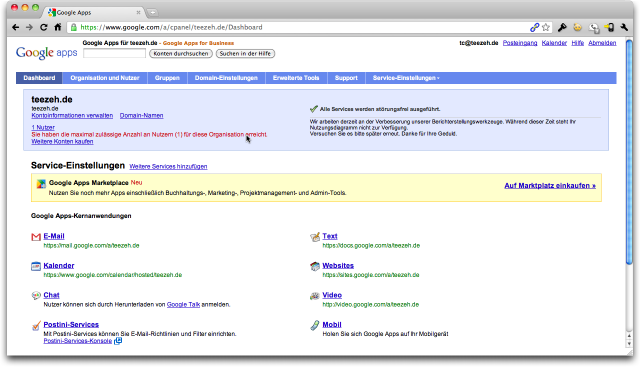Open the E-Mail service link

pos(54,236)
